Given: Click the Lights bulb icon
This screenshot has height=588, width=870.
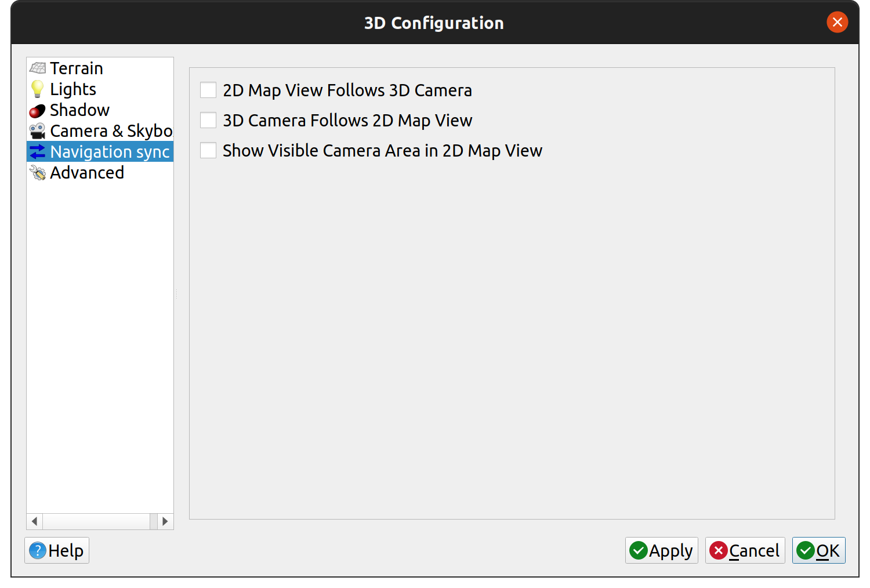Looking at the screenshot, I should (x=38, y=89).
